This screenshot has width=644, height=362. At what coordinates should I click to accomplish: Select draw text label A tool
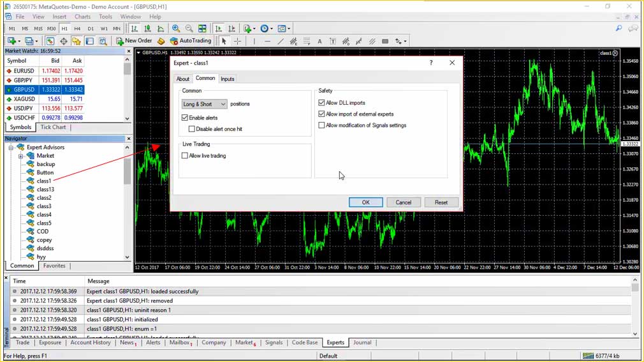319,41
